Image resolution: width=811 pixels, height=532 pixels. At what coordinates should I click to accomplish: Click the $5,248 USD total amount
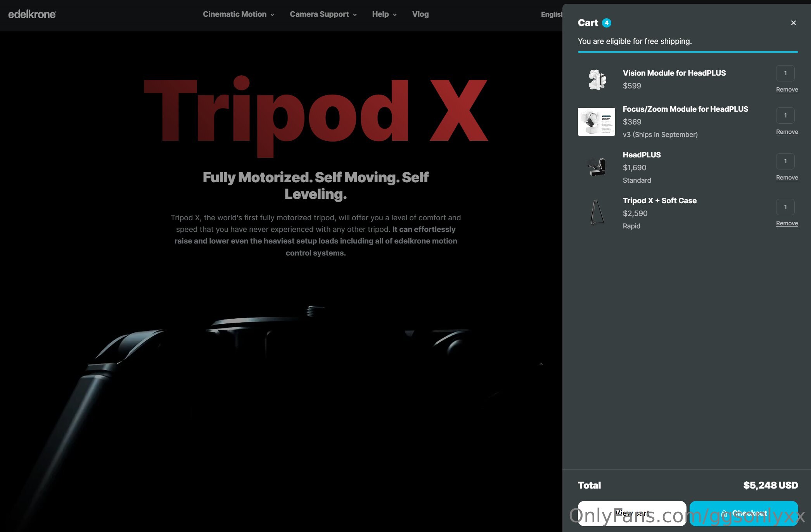coord(771,485)
